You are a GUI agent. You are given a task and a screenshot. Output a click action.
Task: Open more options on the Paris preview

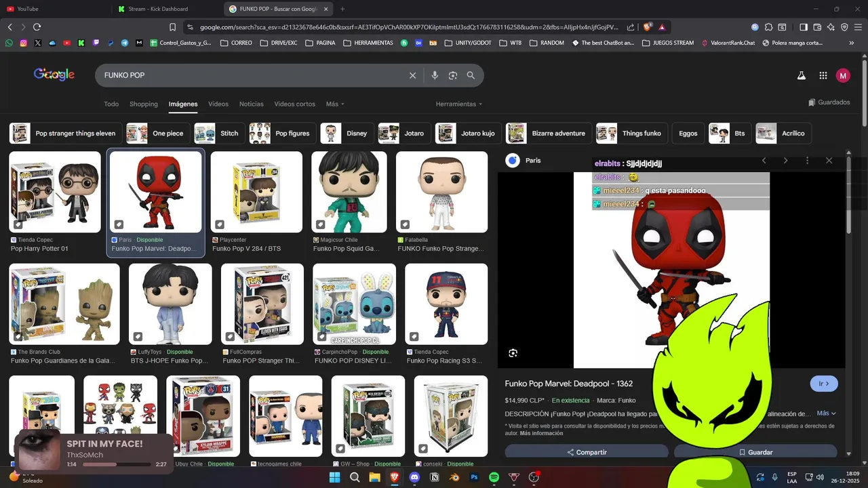click(x=807, y=161)
